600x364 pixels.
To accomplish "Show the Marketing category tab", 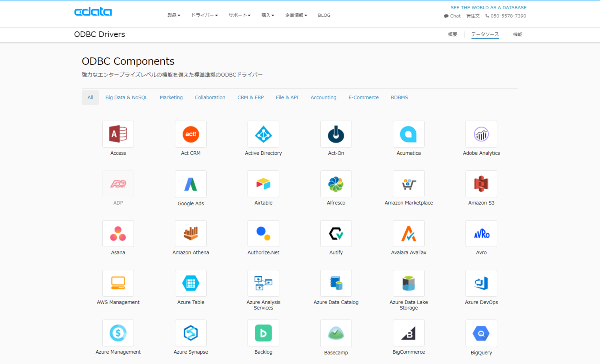I will [171, 98].
